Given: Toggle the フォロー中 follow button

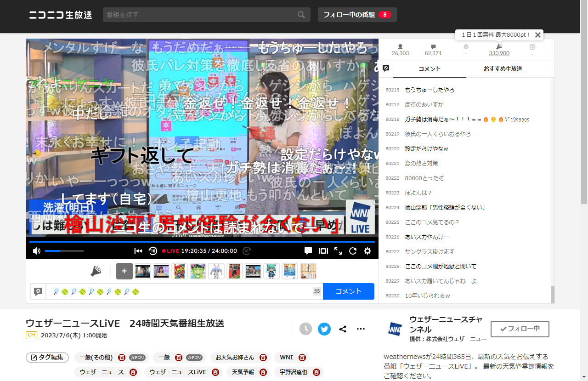Looking at the screenshot, I should click(520, 329).
